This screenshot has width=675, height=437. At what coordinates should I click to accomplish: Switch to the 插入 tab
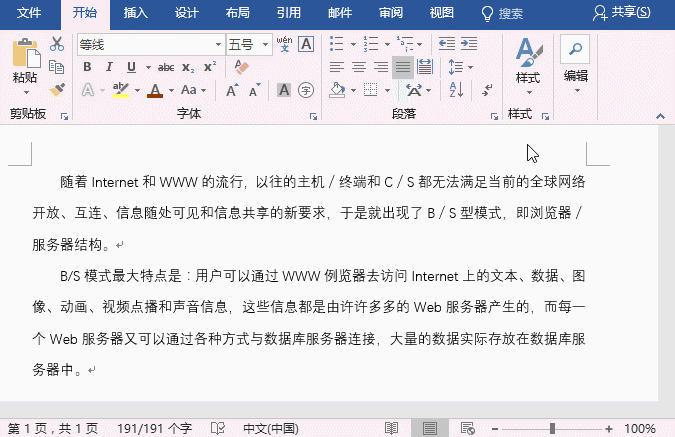136,13
